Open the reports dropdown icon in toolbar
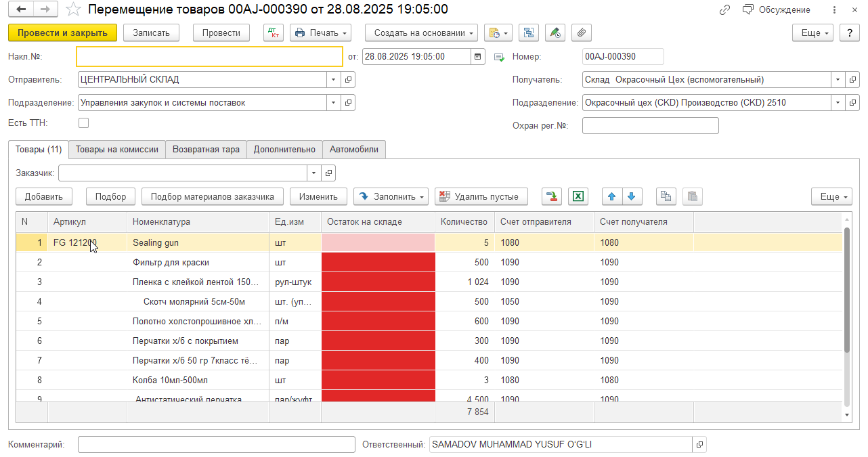868x457 pixels. 498,32
